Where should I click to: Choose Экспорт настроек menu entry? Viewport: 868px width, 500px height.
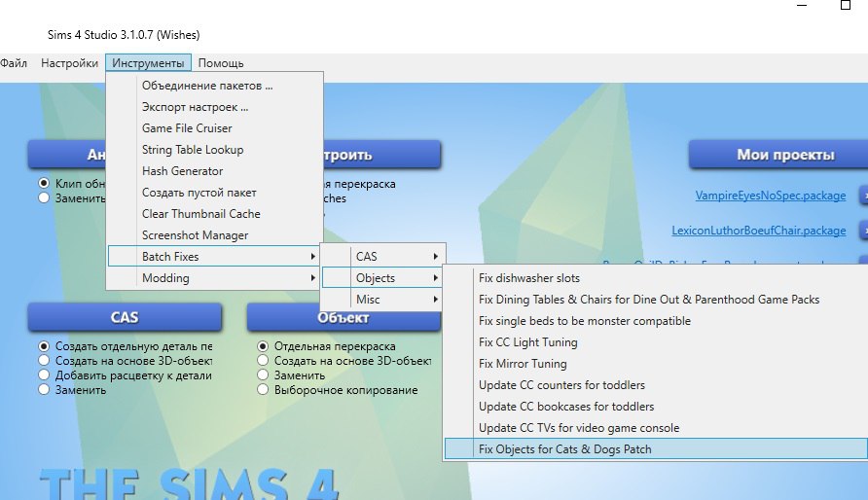point(215,107)
